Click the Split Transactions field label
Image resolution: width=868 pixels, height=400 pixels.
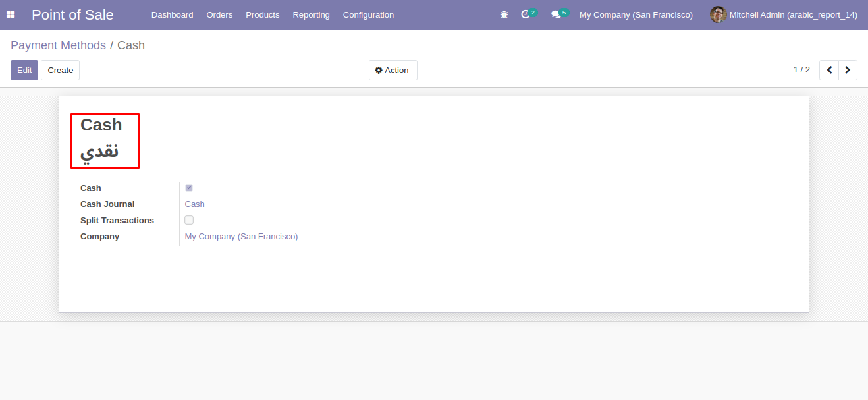coord(117,220)
